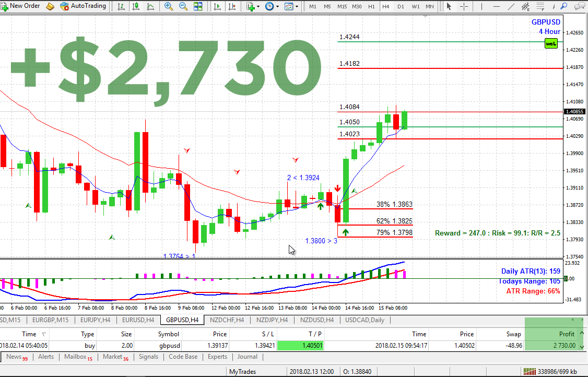Open the Mailbox terminal tab
The image size is (588, 377).
point(78,357)
